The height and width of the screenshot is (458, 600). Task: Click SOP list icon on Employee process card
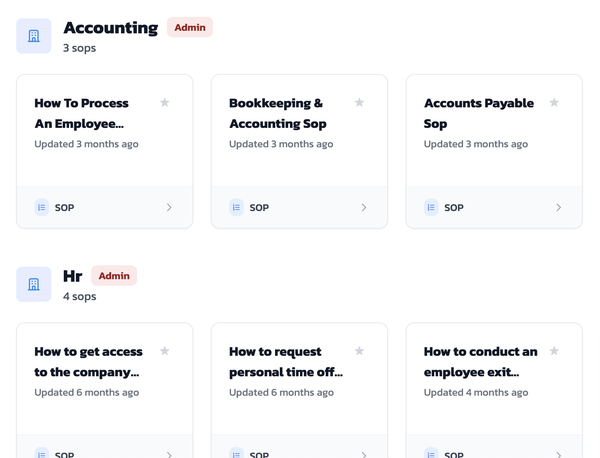click(42, 208)
